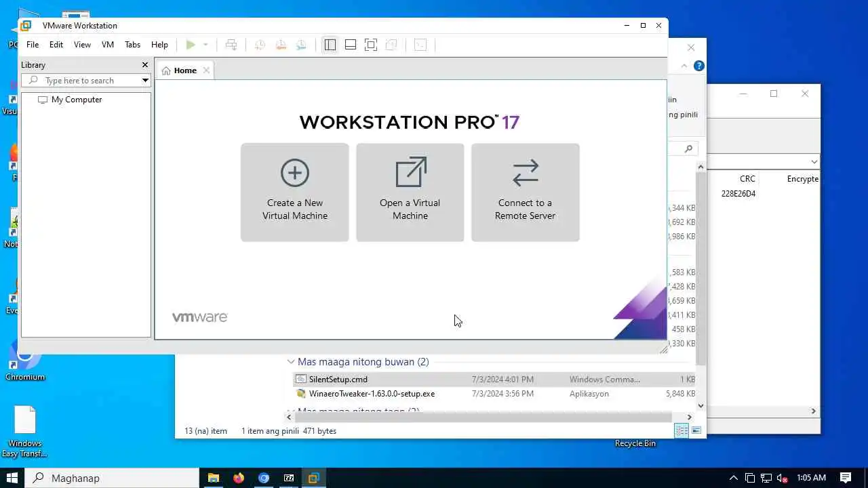
Task: Open the Tabs menu
Action: pyautogui.click(x=132, y=45)
